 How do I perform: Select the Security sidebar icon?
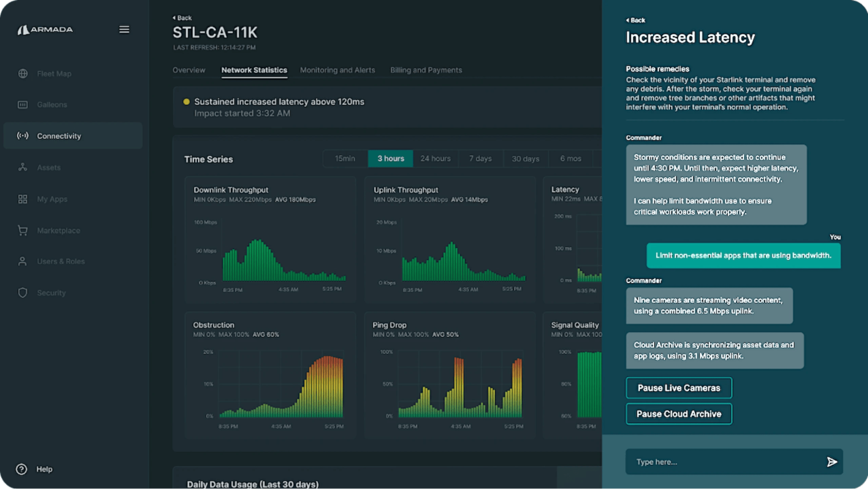click(x=23, y=293)
